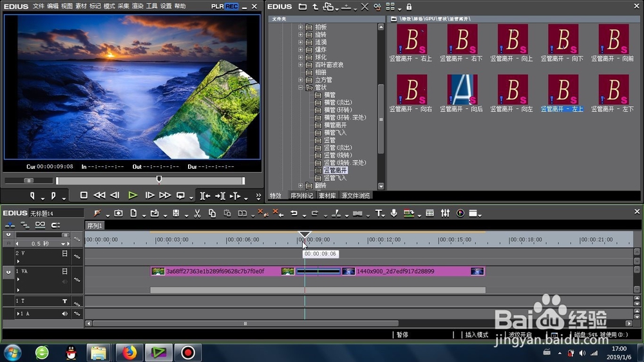Click the Redo arrow in timeline toolbar
Viewport: 644px width, 362px height.
[x=315, y=213]
